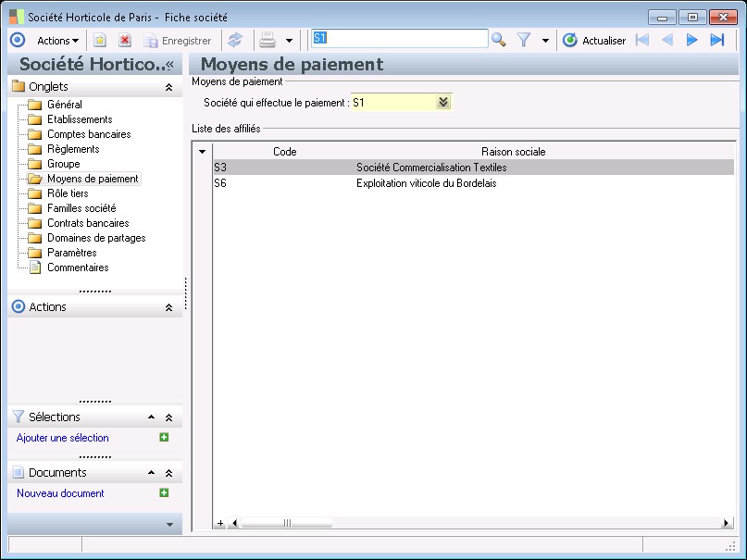The width and height of the screenshot is (747, 560).
Task: Click the Nouveau document link
Action: coord(60,493)
